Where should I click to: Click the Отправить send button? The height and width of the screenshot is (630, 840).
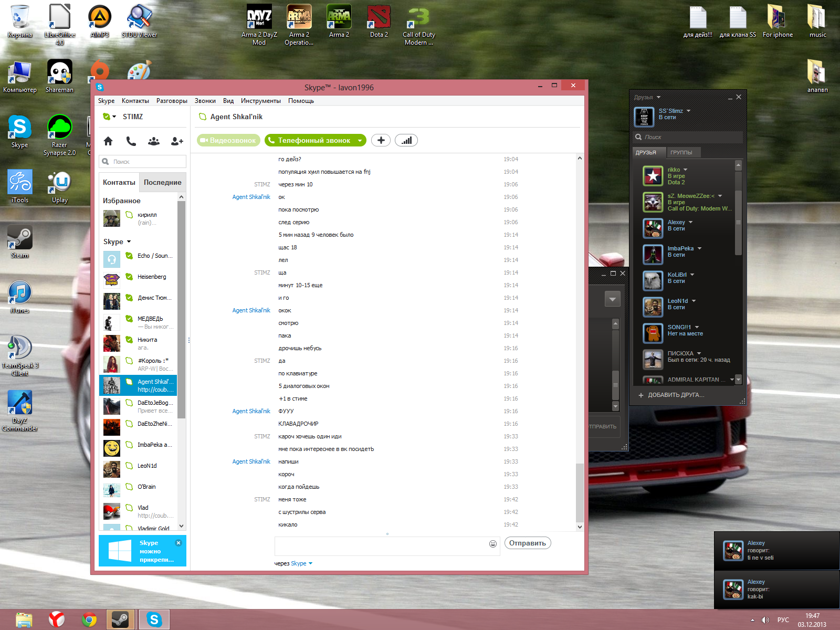tap(528, 543)
